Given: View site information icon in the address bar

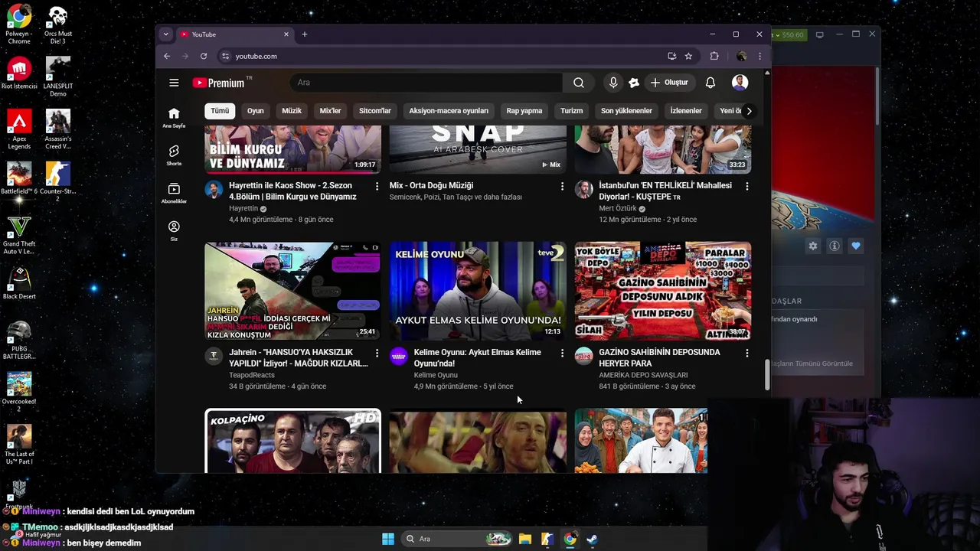Looking at the screenshot, I should [x=225, y=56].
